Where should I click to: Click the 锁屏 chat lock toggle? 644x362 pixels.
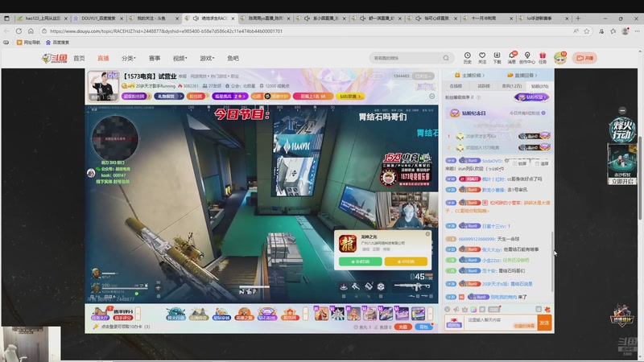coord(520,163)
